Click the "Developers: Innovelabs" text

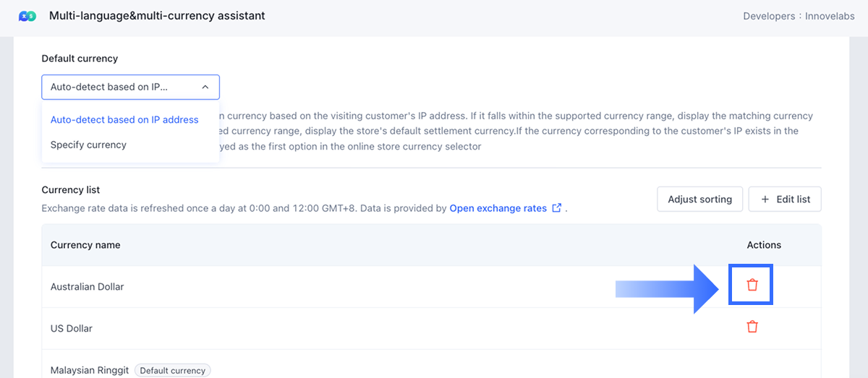[799, 16]
